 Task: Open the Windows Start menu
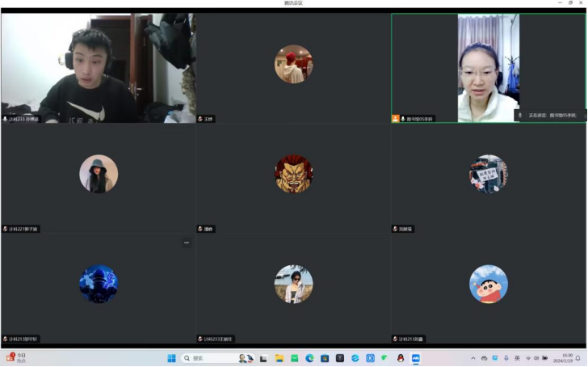(171, 358)
